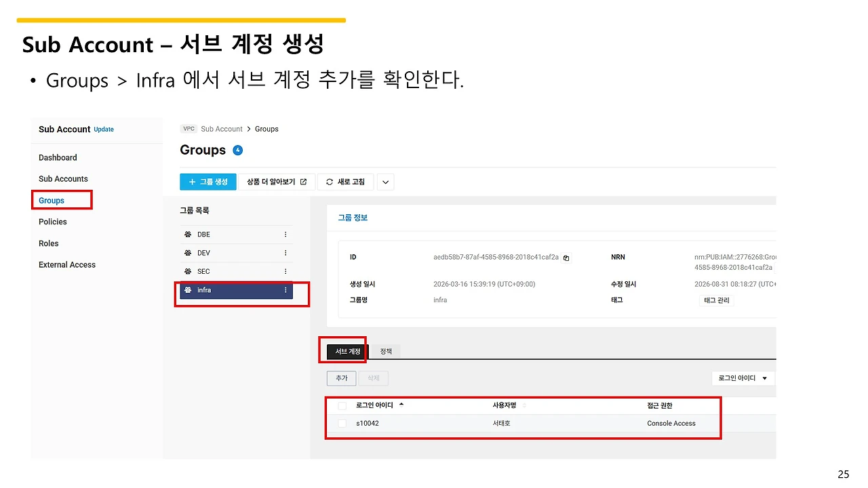Switch to the 정책 tab
Screen dimensions: 868x488
tap(386, 351)
